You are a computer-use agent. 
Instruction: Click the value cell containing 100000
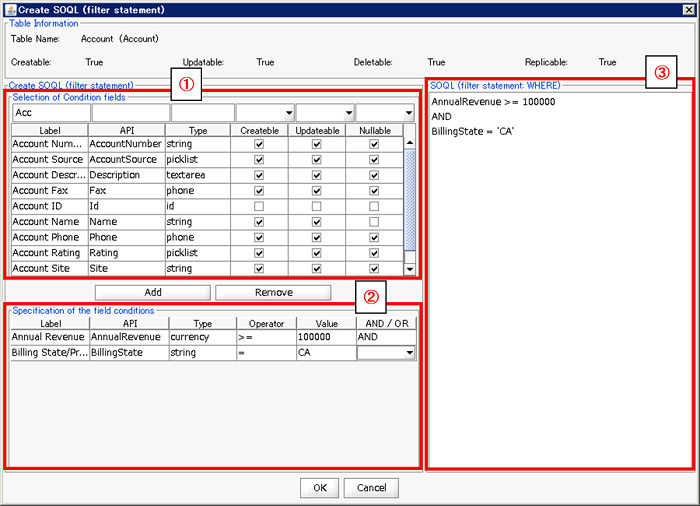click(x=324, y=338)
